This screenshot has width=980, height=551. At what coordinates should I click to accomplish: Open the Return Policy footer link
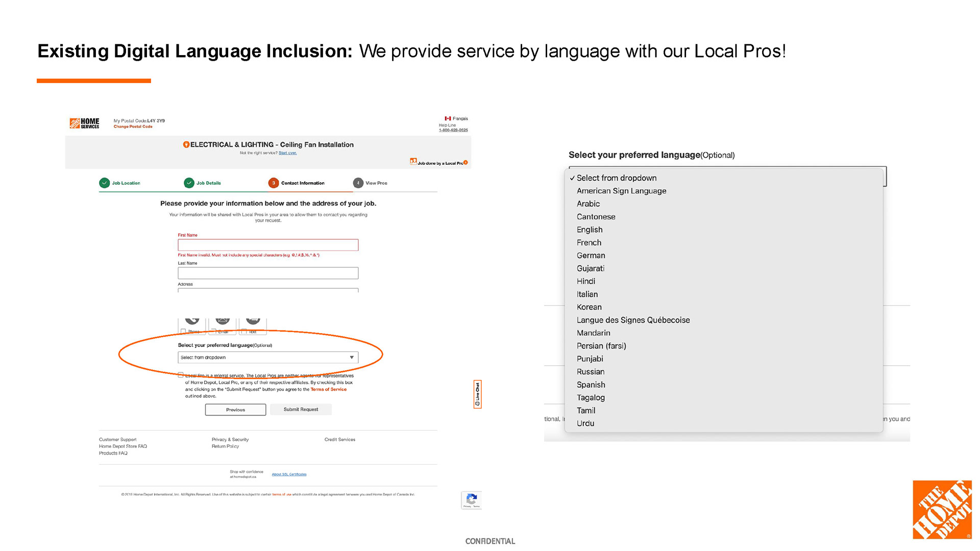tap(225, 446)
